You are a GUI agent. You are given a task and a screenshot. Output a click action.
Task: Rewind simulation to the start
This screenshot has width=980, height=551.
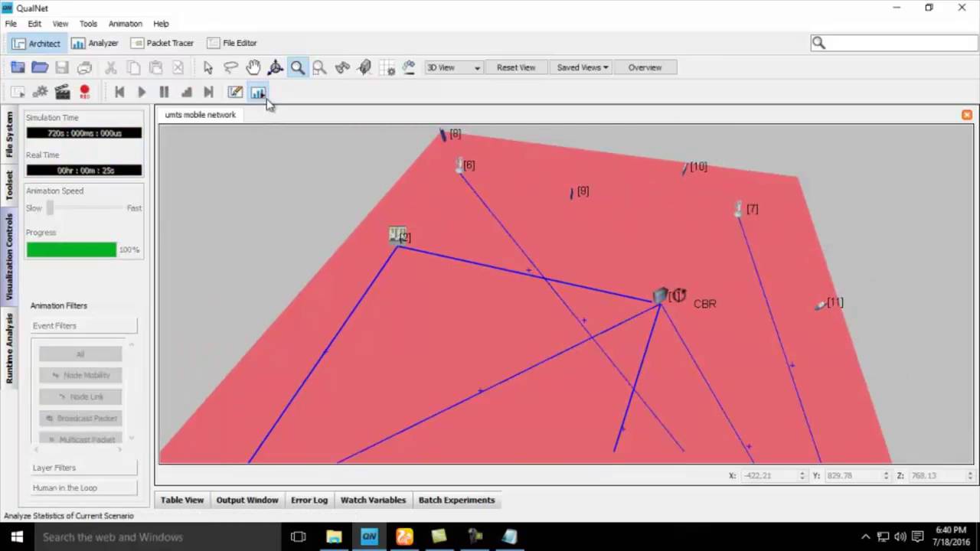(119, 92)
